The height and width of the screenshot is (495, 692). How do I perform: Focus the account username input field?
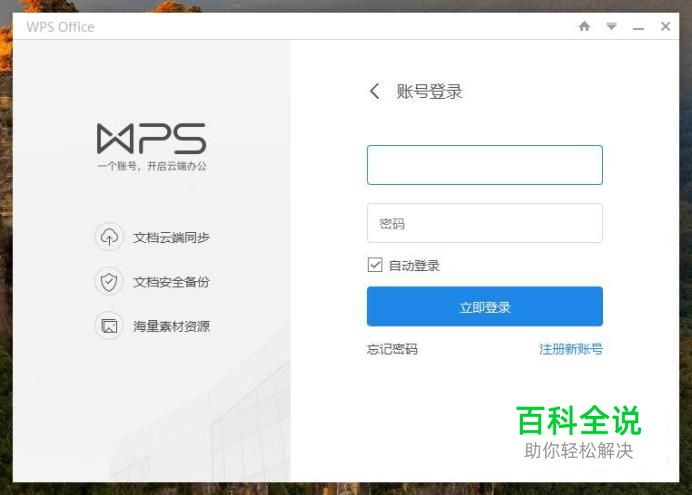click(x=485, y=165)
